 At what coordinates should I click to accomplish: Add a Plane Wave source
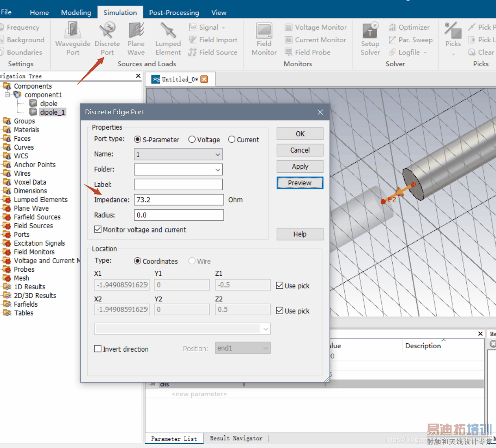[x=136, y=39]
